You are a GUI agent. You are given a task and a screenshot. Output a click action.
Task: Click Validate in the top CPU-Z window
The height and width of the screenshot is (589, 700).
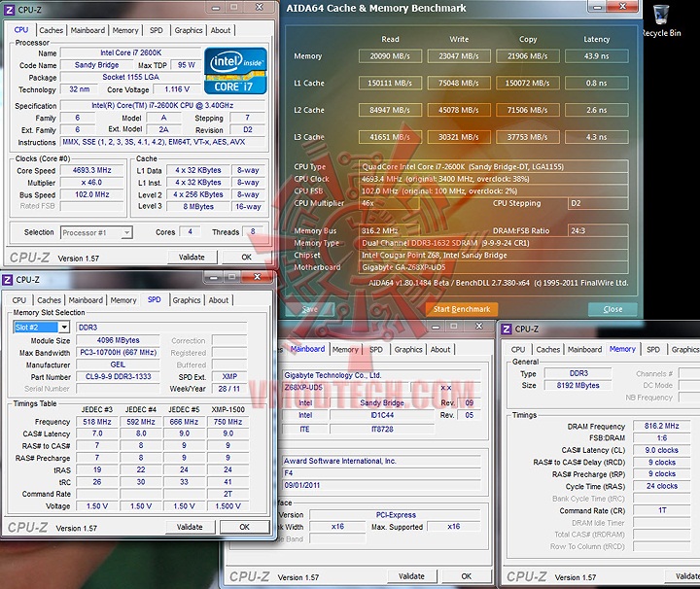click(192, 257)
